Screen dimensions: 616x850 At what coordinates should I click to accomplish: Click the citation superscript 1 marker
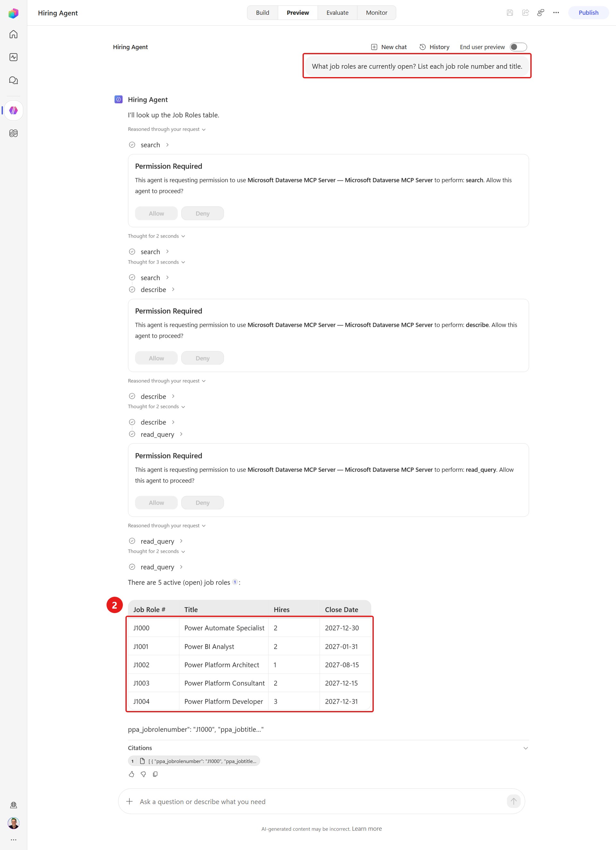tap(235, 582)
